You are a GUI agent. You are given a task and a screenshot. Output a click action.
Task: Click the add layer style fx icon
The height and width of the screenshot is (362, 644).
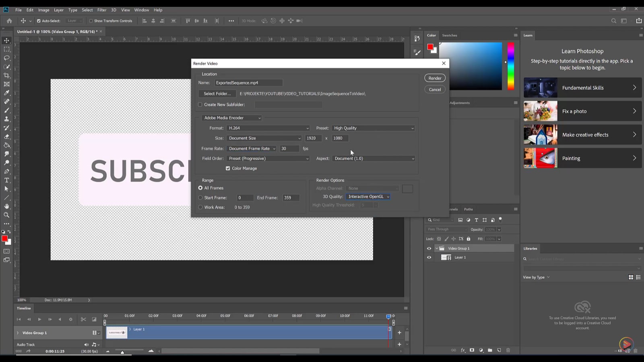click(463, 350)
